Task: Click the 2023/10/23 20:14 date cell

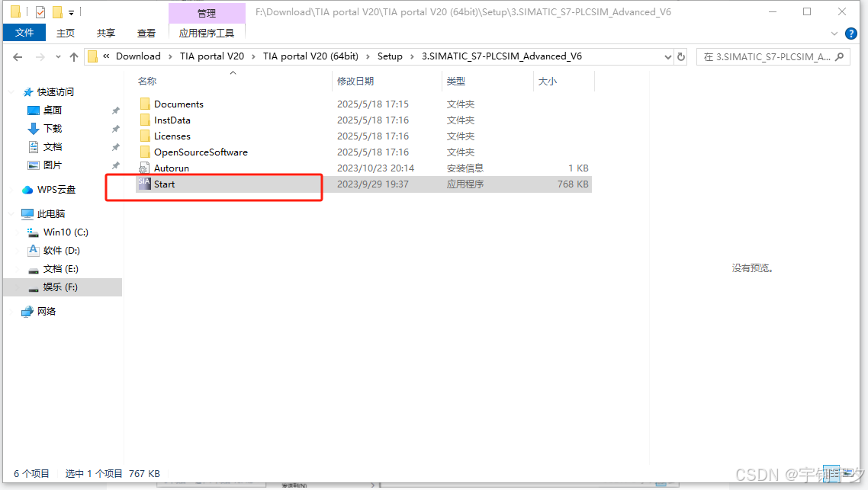Action: tap(375, 168)
